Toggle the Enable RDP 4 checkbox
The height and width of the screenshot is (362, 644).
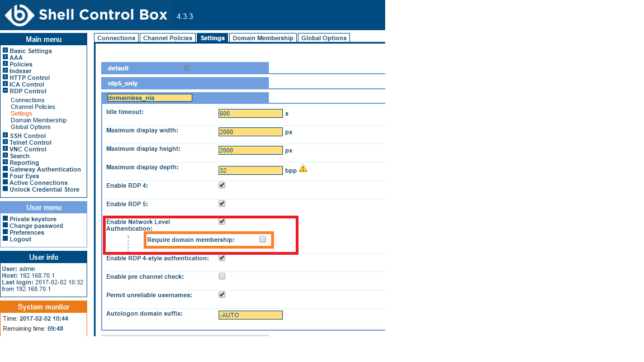coord(222,185)
